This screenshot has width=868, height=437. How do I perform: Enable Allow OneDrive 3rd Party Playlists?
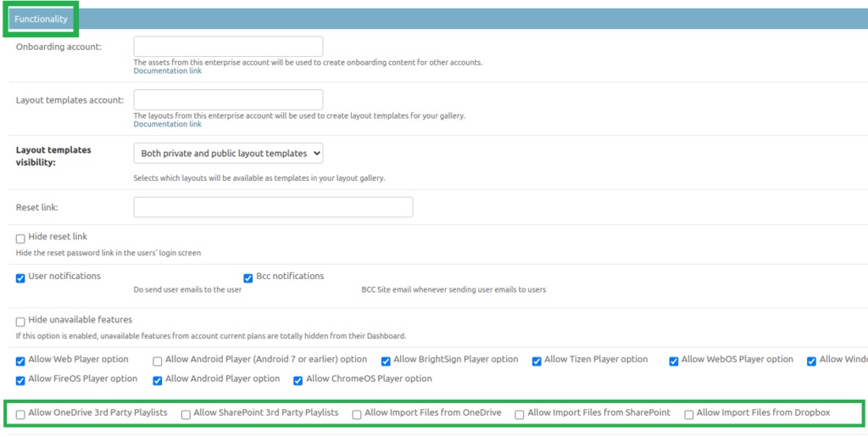tap(20, 414)
